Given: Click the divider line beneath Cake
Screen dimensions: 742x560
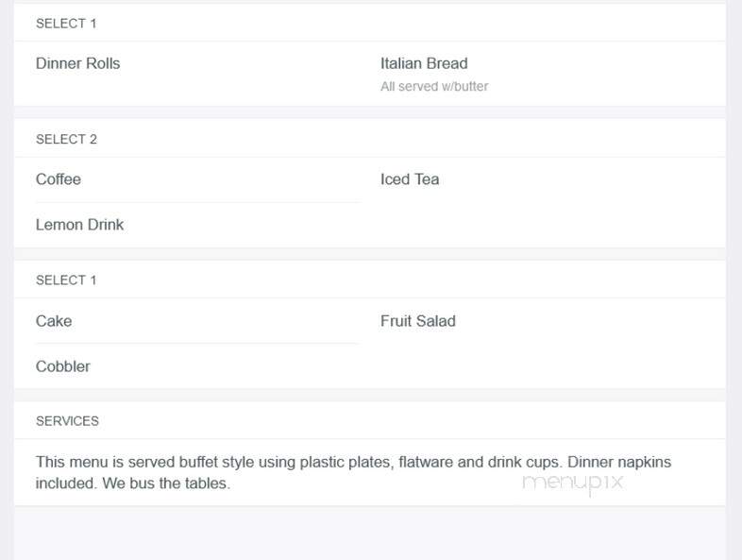Looking at the screenshot, I should [198, 344].
